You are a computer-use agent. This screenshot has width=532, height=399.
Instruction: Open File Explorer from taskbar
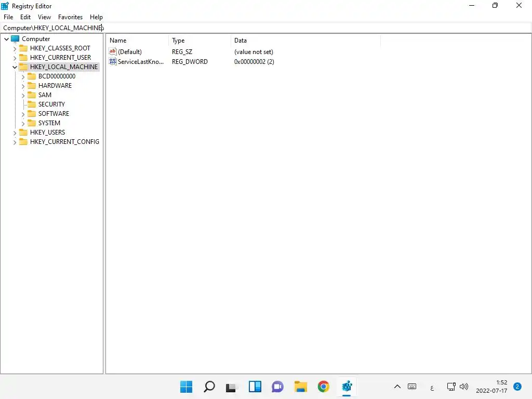click(301, 387)
